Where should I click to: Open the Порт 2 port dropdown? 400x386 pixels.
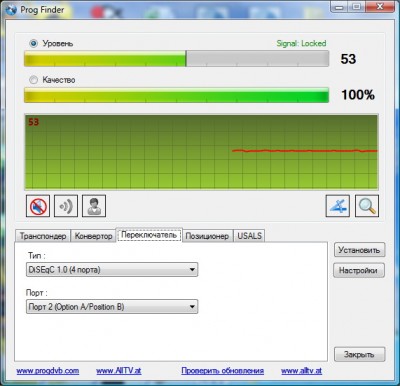coord(112,307)
